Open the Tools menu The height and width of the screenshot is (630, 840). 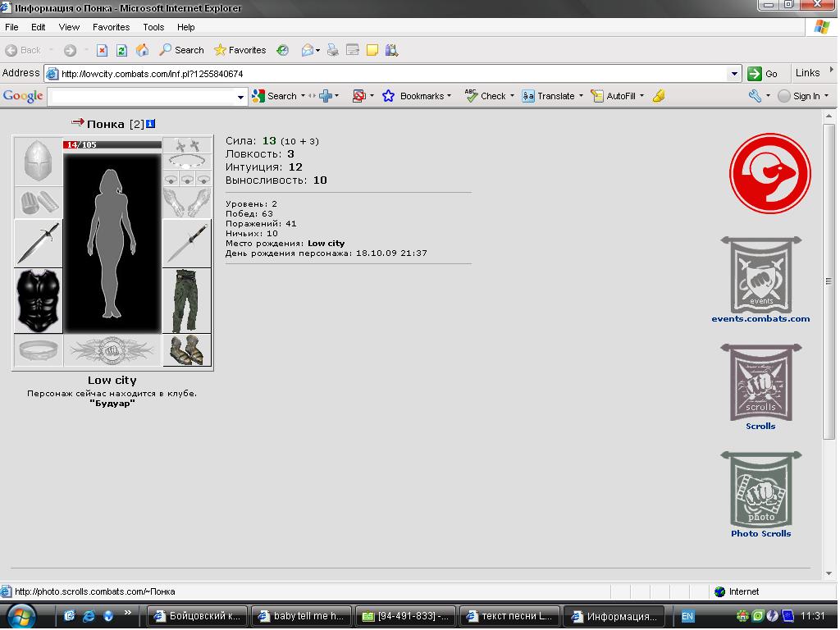coord(153,27)
